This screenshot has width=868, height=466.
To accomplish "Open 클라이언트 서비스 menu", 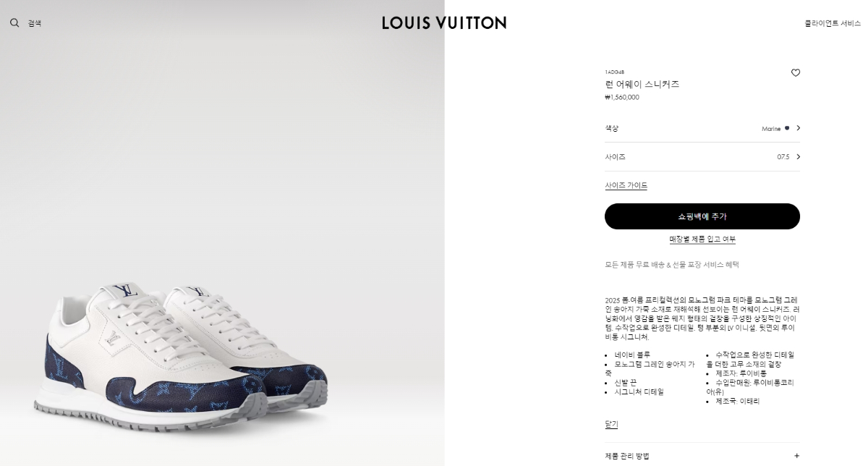I will coord(833,23).
